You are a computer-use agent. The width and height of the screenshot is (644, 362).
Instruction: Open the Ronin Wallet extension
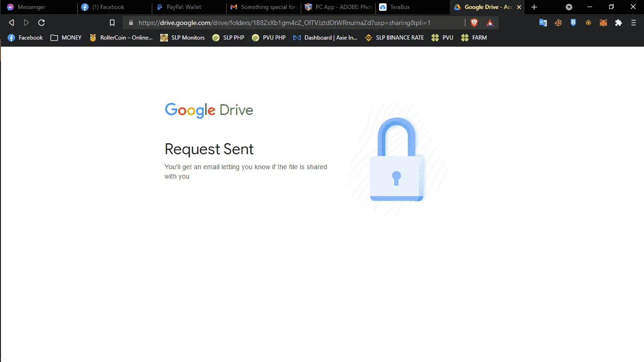click(573, 23)
